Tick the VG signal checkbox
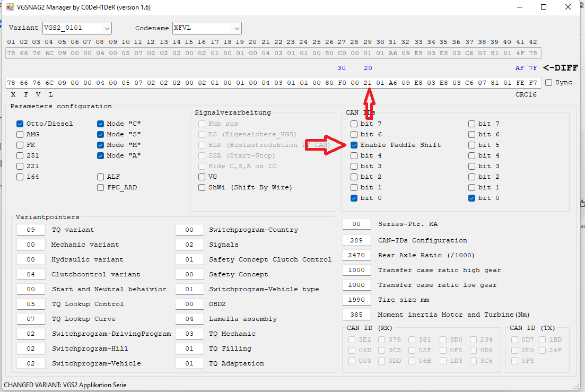This screenshot has height=392, width=585. point(202,177)
